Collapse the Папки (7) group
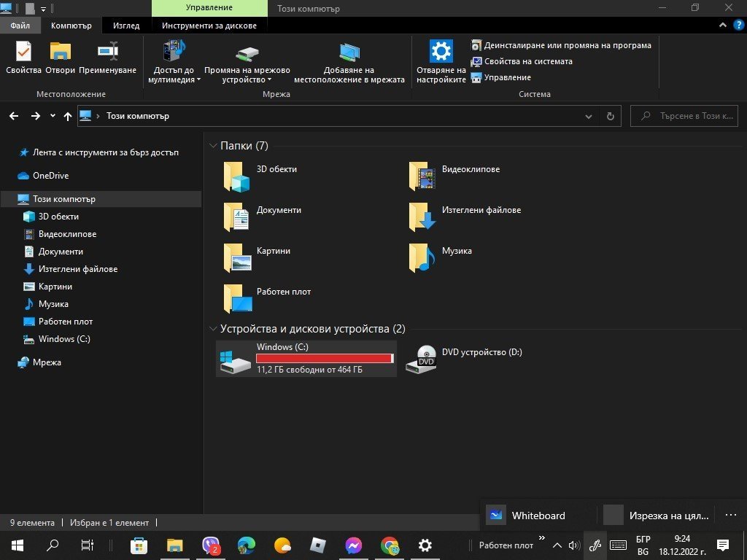 (x=213, y=146)
